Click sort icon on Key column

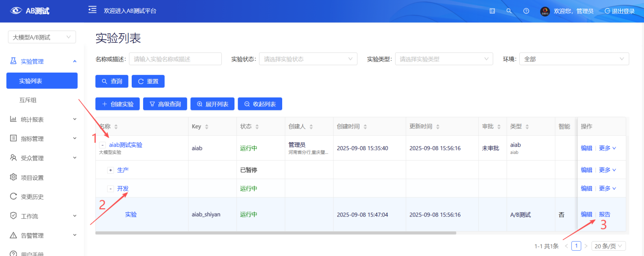[207, 127]
